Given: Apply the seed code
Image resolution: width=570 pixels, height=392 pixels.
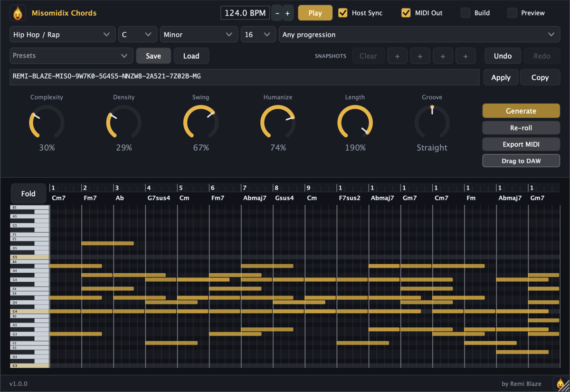Looking at the screenshot, I should (x=501, y=77).
